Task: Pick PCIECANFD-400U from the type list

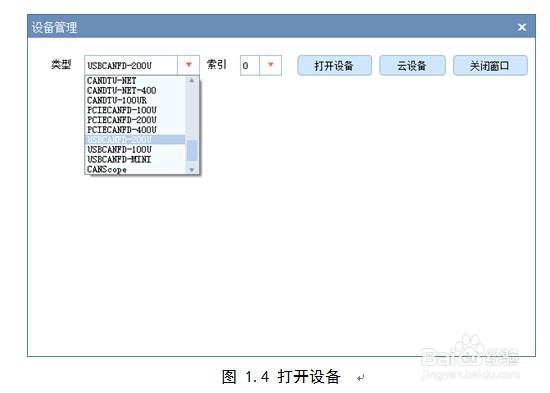Action: point(135,130)
